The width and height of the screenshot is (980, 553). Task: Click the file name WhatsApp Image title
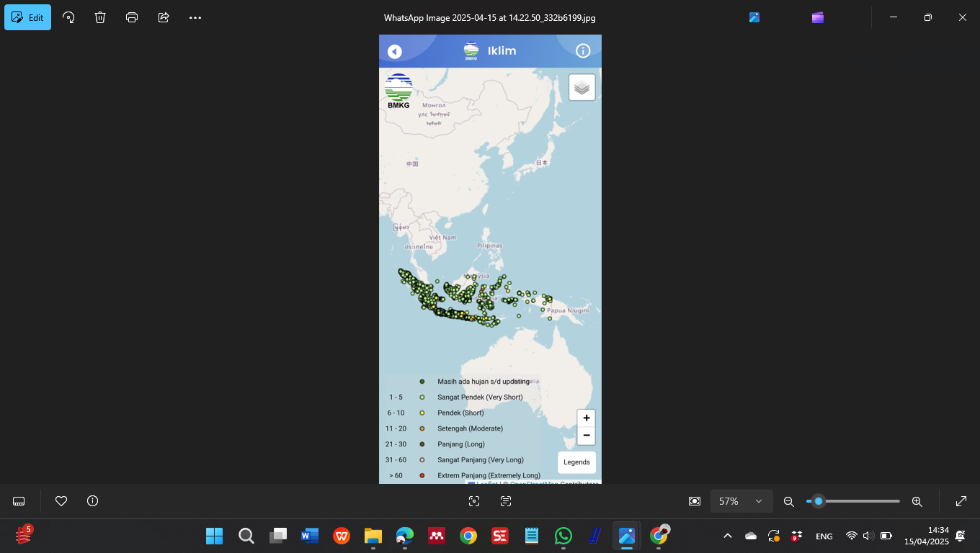coord(490,18)
